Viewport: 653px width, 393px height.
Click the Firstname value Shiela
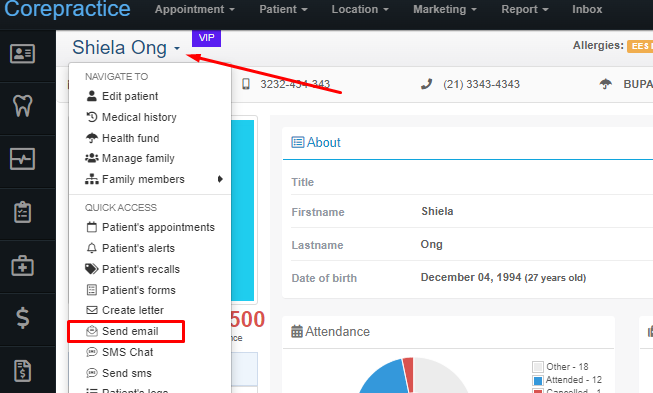tap(437, 211)
